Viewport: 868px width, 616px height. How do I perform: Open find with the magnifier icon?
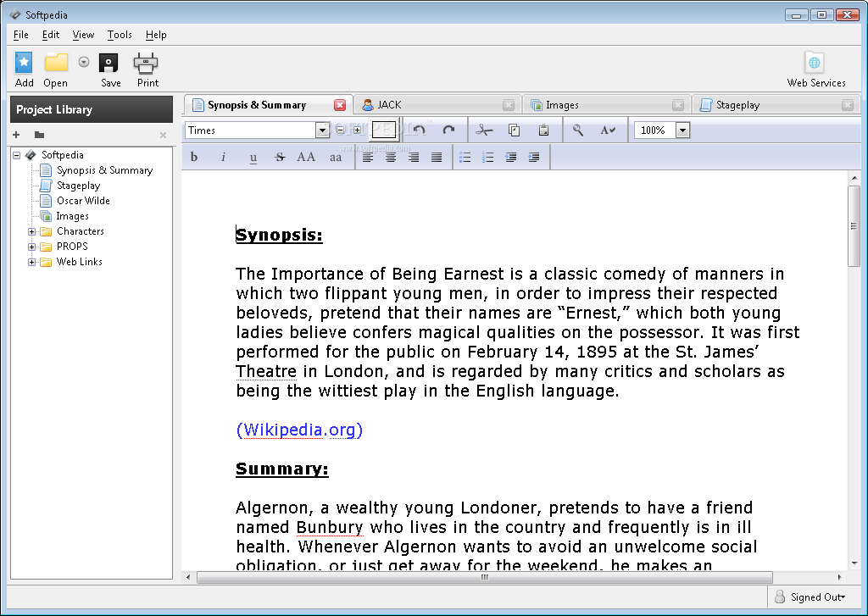click(x=578, y=130)
